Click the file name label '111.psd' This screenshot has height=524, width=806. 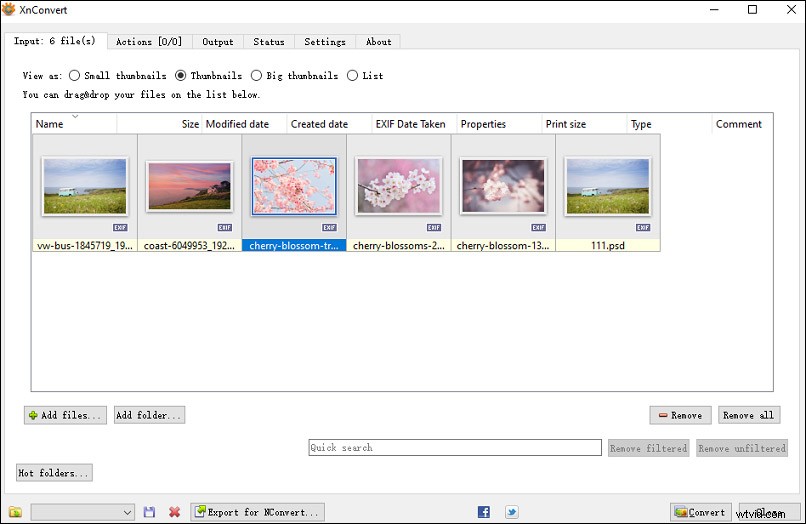click(608, 246)
